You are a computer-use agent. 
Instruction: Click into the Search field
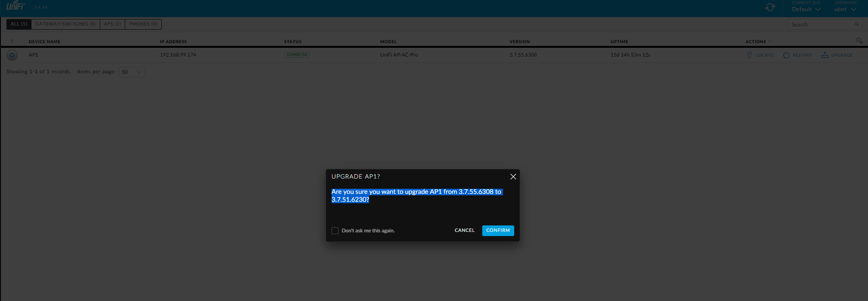coord(821,25)
